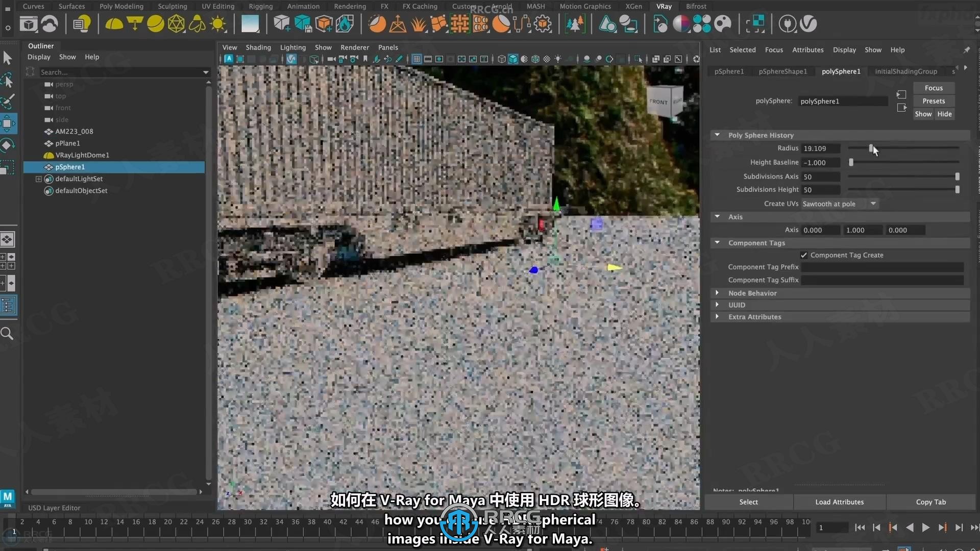Open the search magnifier in left toolbox

pos(7,334)
